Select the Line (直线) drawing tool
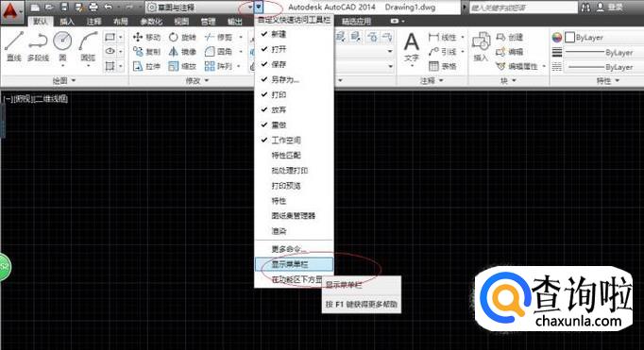Viewport: 644px width, 350px height. pos(13,46)
